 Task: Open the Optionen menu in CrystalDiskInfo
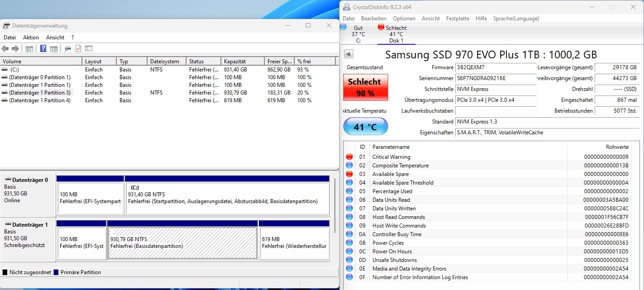pyautogui.click(x=404, y=19)
